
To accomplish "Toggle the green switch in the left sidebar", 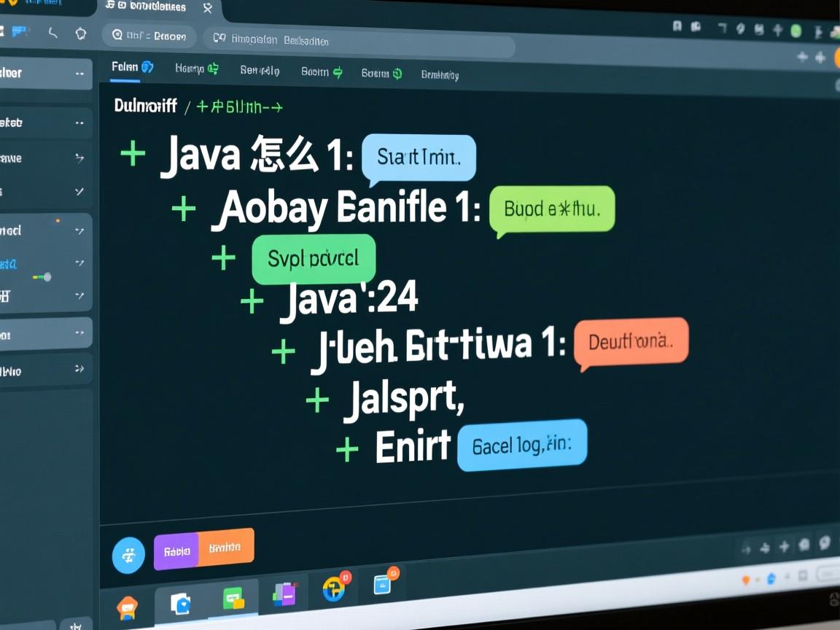I will (x=42, y=277).
